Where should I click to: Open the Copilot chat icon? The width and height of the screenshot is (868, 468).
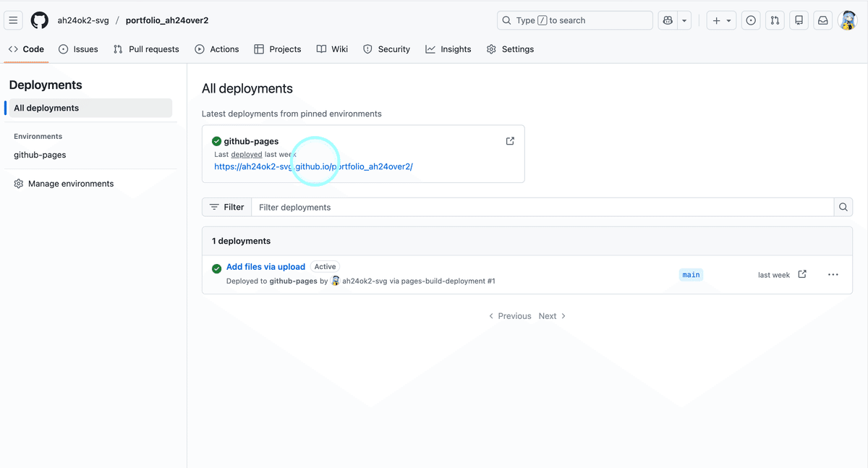pyautogui.click(x=667, y=20)
